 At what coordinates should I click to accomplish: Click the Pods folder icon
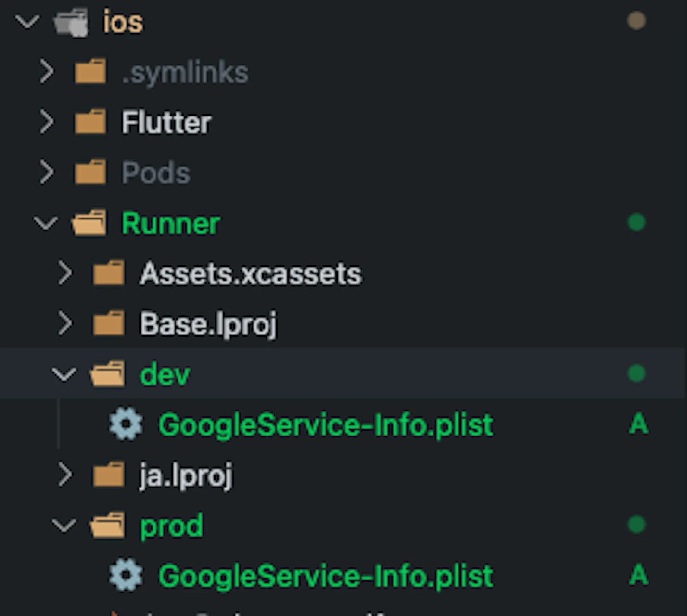[x=90, y=172]
